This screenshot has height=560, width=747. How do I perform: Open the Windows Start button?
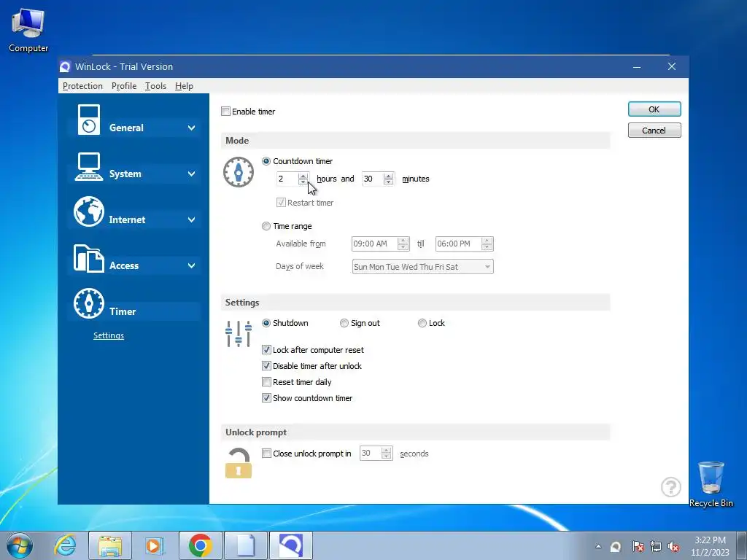point(20,545)
